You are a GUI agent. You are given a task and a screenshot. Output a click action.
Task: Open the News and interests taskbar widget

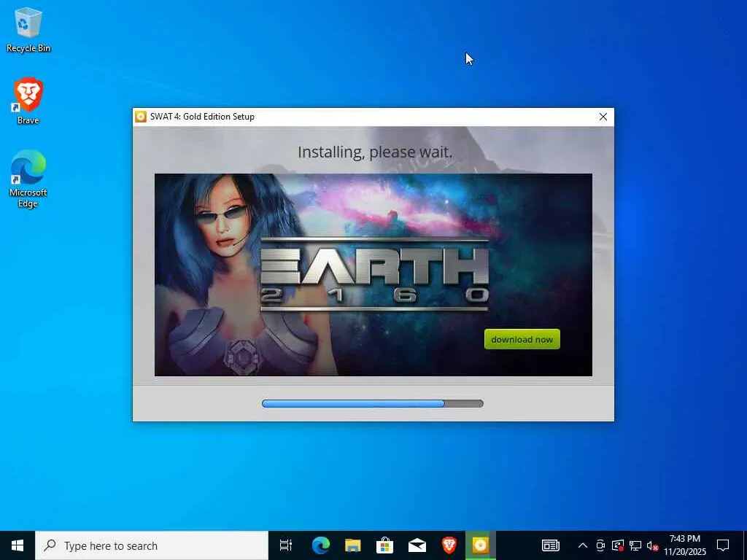coord(550,545)
